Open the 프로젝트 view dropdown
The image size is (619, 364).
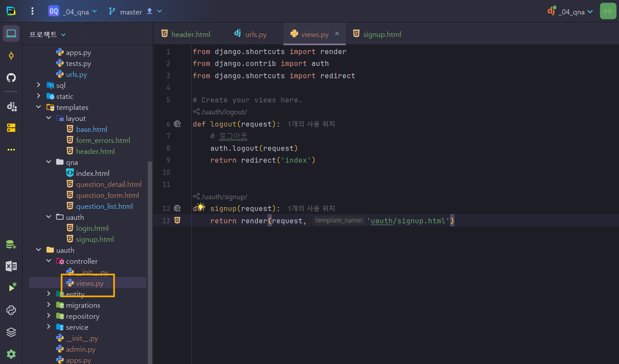click(48, 34)
